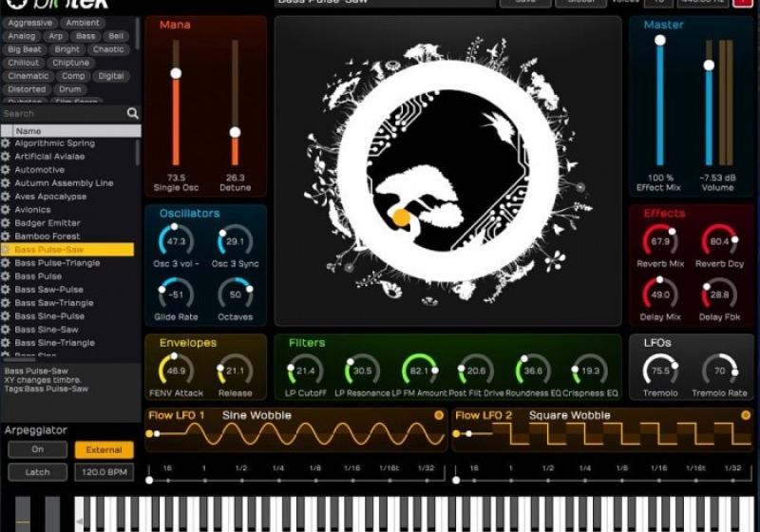Click gear icon beside Bass Sine-Saw

pyautogui.click(x=6, y=330)
